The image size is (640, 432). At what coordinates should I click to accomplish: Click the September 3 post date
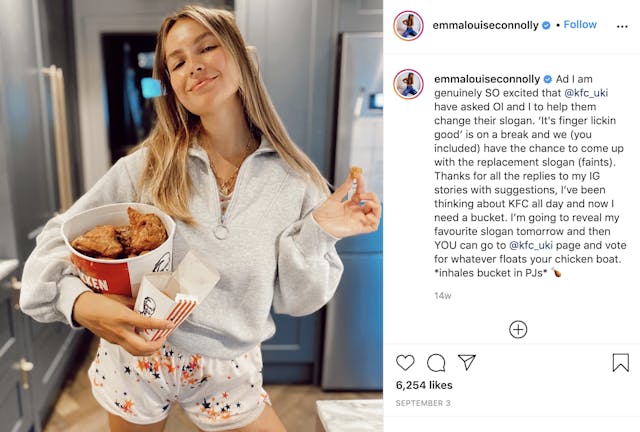click(x=423, y=403)
